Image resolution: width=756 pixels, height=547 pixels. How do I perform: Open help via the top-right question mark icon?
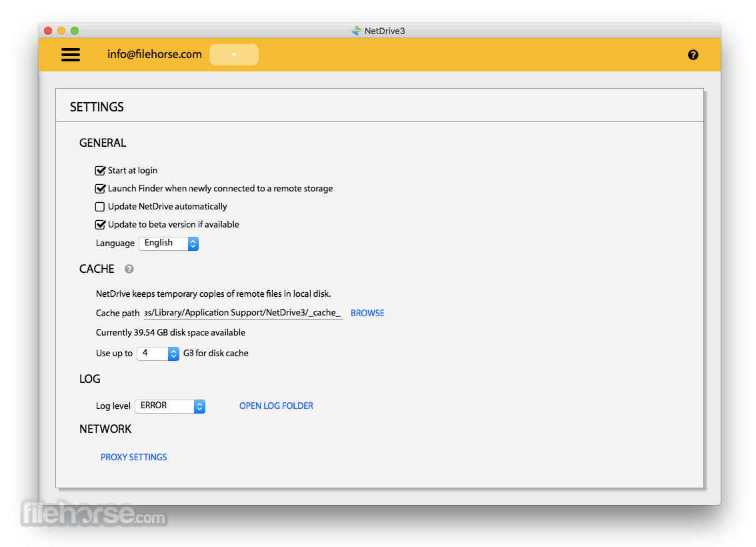693,55
